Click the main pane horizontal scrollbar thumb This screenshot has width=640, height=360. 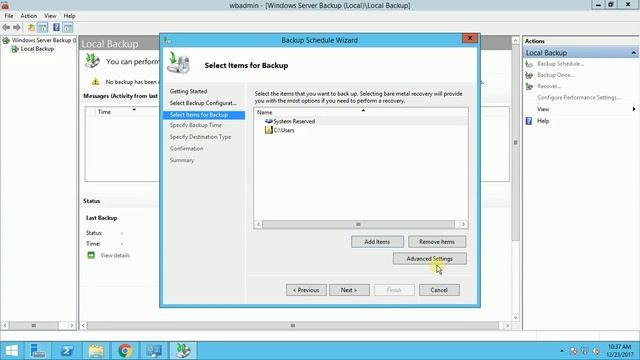point(293,326)
